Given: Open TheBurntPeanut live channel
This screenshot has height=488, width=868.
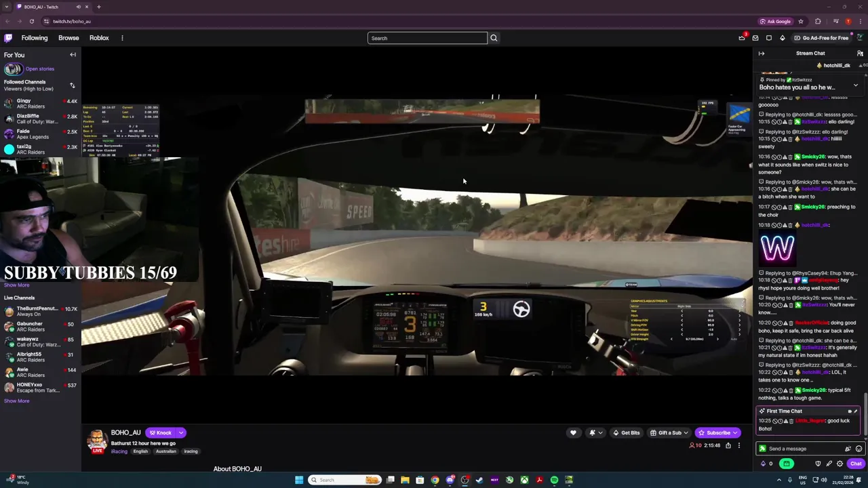Looking at the screenshot, I should point(41,311).
